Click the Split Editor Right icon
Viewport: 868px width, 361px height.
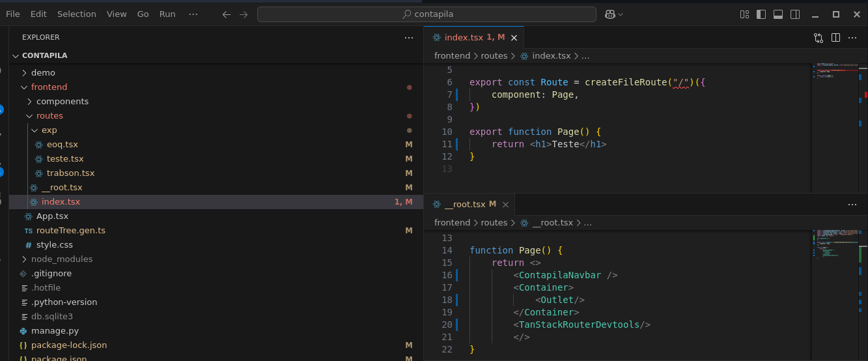coord(835,38)
